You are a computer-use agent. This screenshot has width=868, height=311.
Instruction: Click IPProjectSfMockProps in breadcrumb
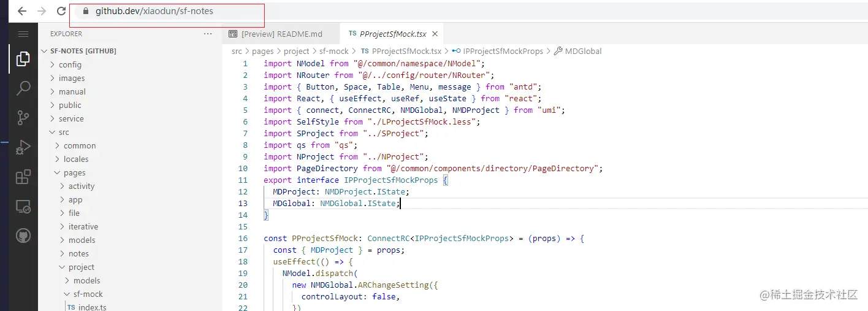[x=503, y=52]
